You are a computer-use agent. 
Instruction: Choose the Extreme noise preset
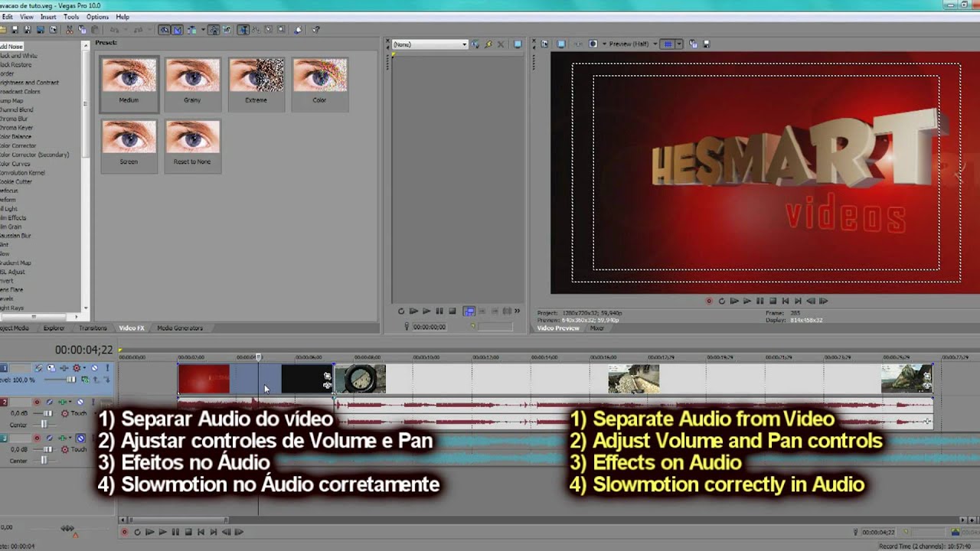click(256, 83)
